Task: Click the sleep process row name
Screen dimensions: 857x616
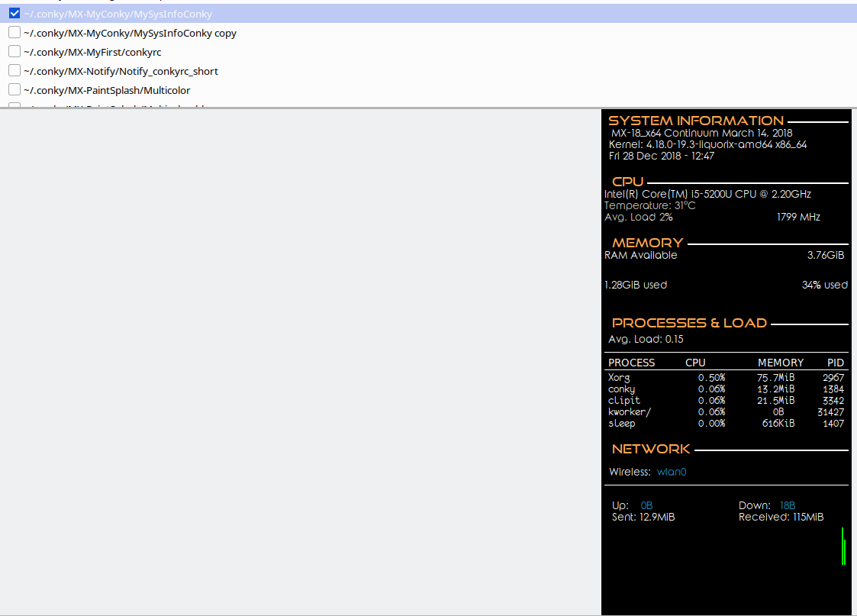Action: [621, 424]
